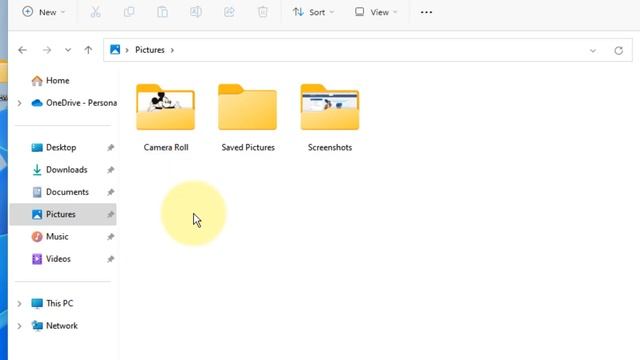This screenshot has height=360, width=640.
Task: Open address bar history dropdown
Action: (593, 51)
